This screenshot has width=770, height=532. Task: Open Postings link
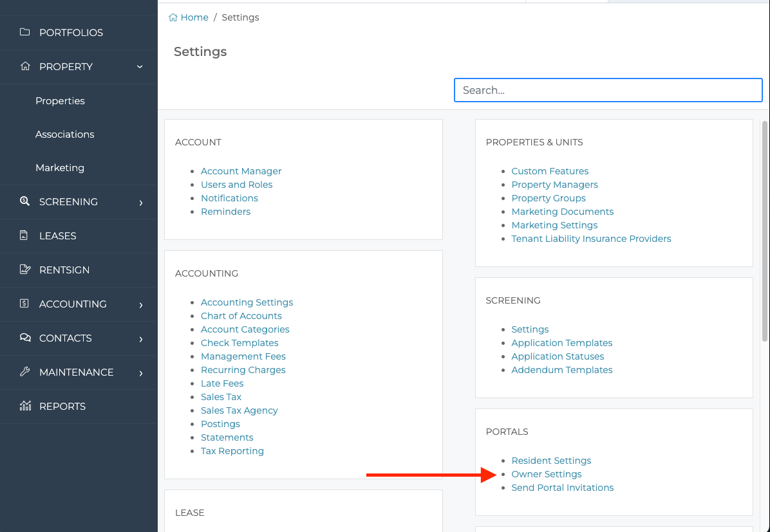tap(220, 424)
